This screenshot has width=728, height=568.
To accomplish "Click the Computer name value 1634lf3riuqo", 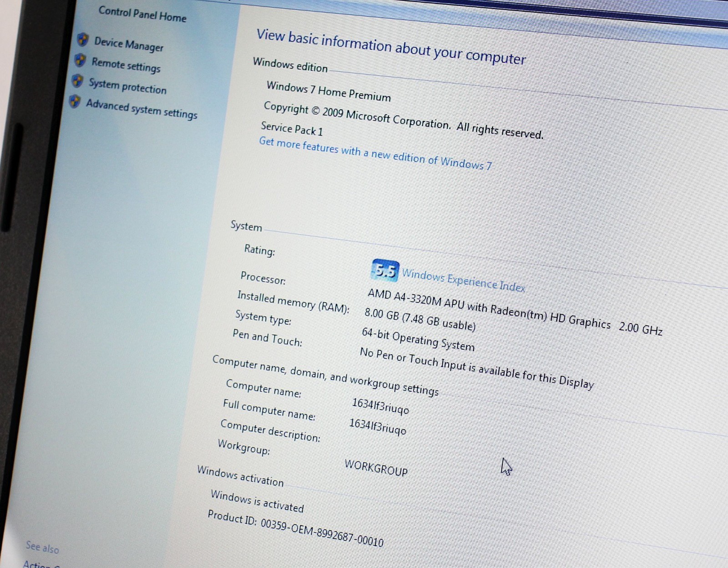I will [x=380, y=406].
